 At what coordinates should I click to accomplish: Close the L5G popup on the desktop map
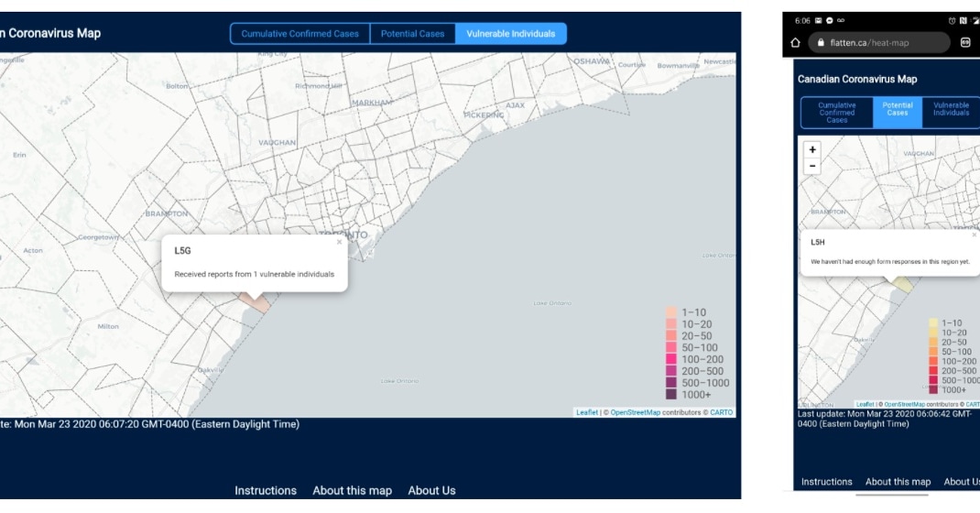point(340,242)
